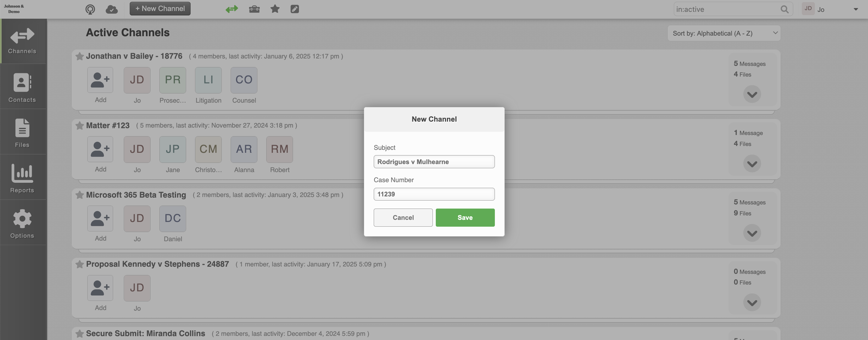Open Microsoft 365 Beta Testing channel title
Image resolution: width=868 pixels, height=340 pixels.
(136, 195)
